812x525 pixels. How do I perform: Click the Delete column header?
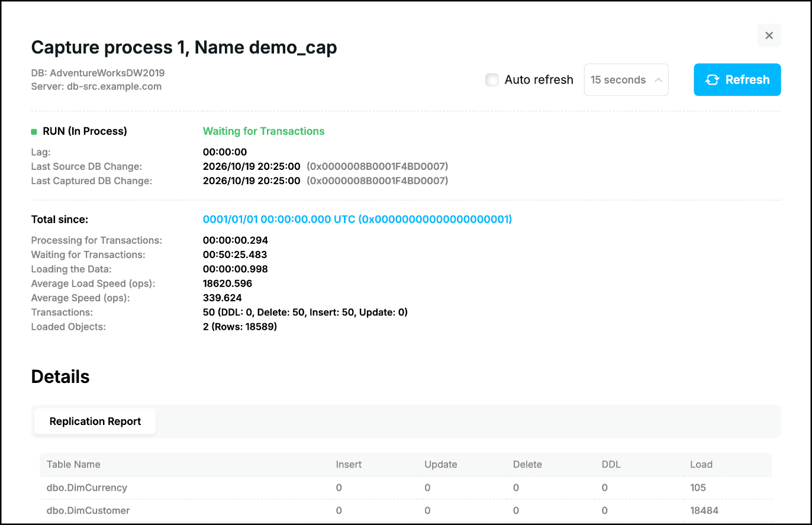click(527, 465)
